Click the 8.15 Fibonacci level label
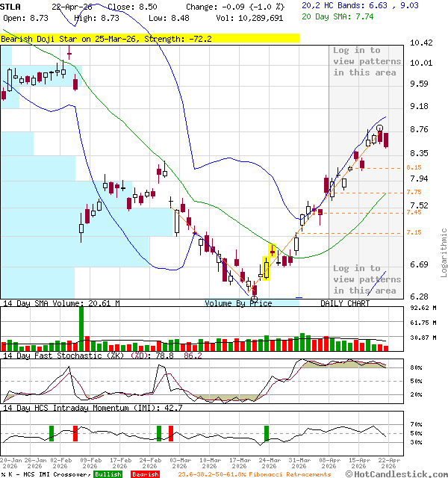 pyautogui.click(x=414, y=168)
